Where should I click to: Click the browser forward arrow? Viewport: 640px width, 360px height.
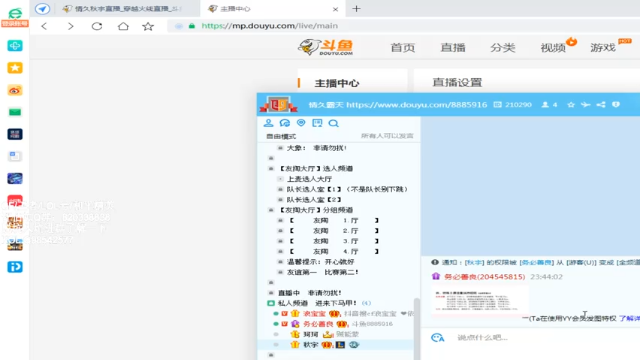point(71,27)
